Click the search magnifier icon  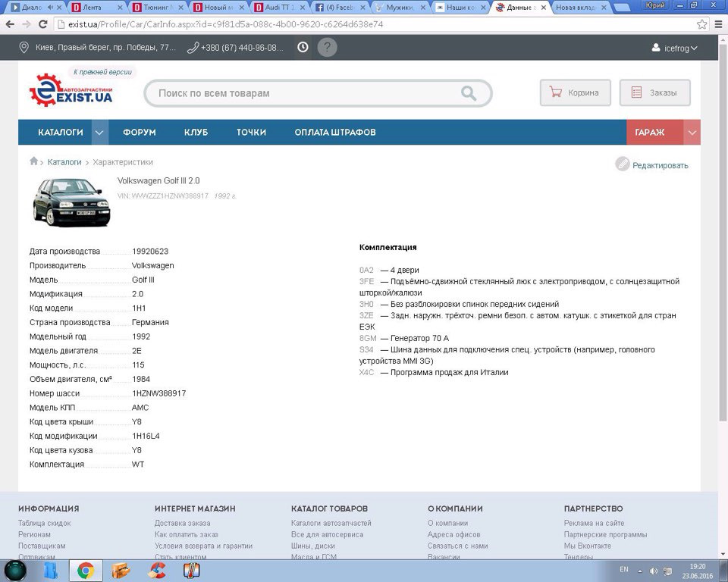coord(469,93)
